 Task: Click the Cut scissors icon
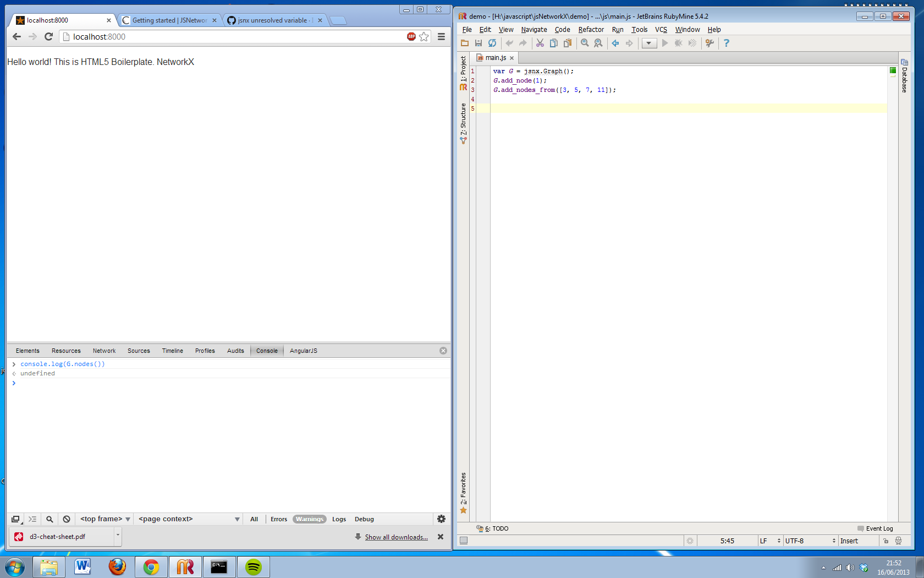tap(540, 43)
